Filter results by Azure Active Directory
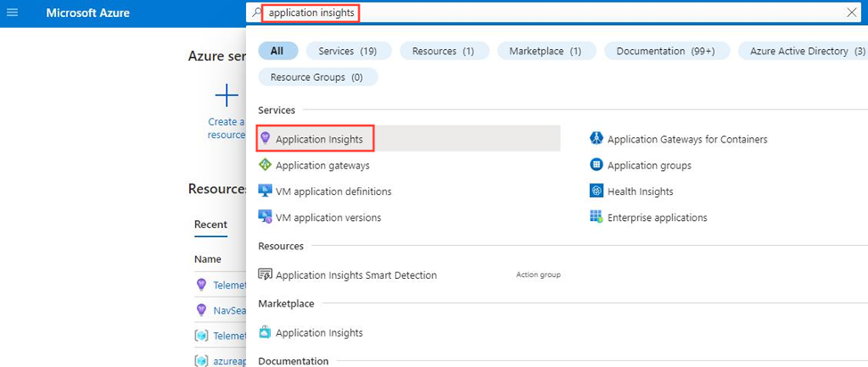The width and height of the screenshot is (868, 367). coord(803,51)
